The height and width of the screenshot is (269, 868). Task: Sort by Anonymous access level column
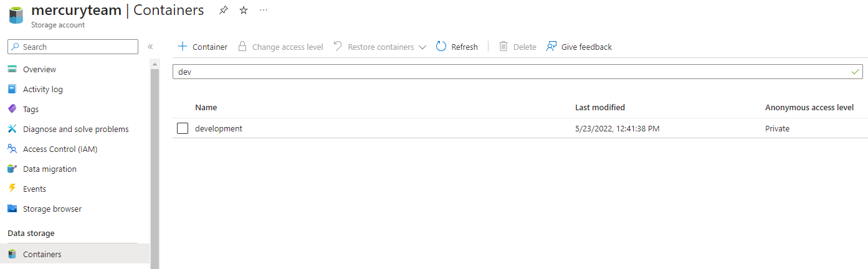[809, 107]
